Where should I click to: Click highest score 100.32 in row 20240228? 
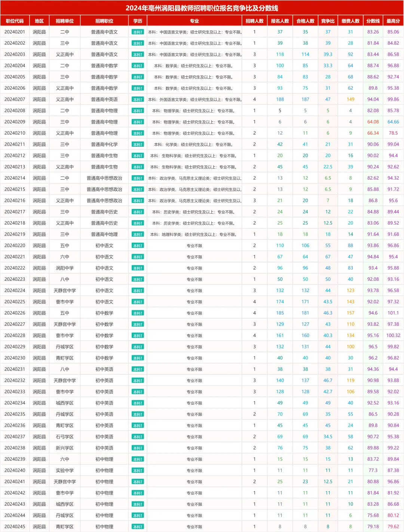point(393,335)
